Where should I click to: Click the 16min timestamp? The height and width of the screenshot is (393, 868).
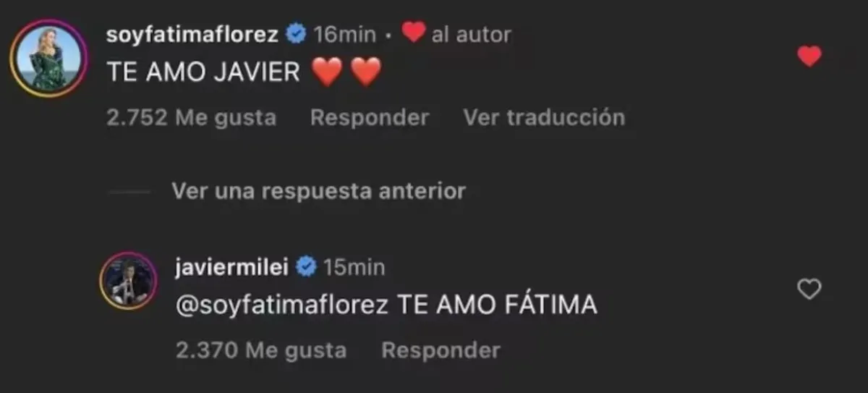344,34
